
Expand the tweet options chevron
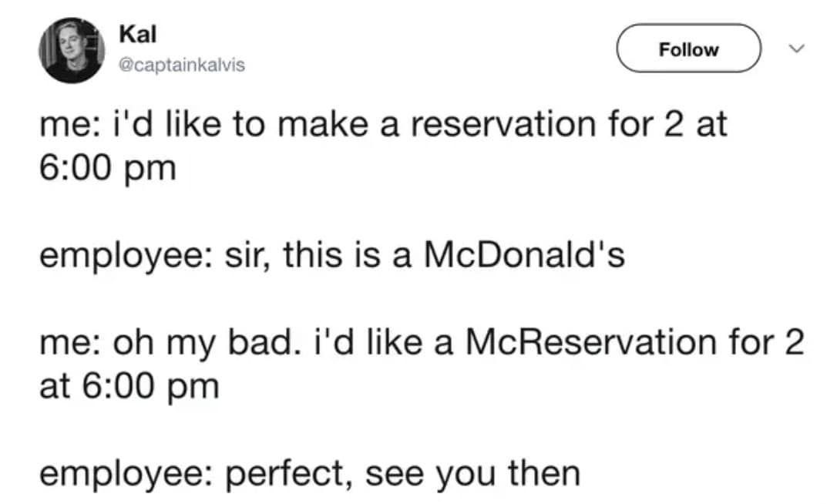pos(798,49)
